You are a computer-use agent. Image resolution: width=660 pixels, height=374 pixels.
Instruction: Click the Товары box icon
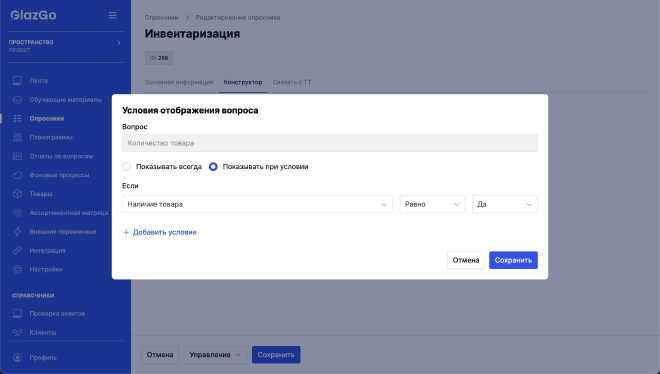[x=17, y=194]
